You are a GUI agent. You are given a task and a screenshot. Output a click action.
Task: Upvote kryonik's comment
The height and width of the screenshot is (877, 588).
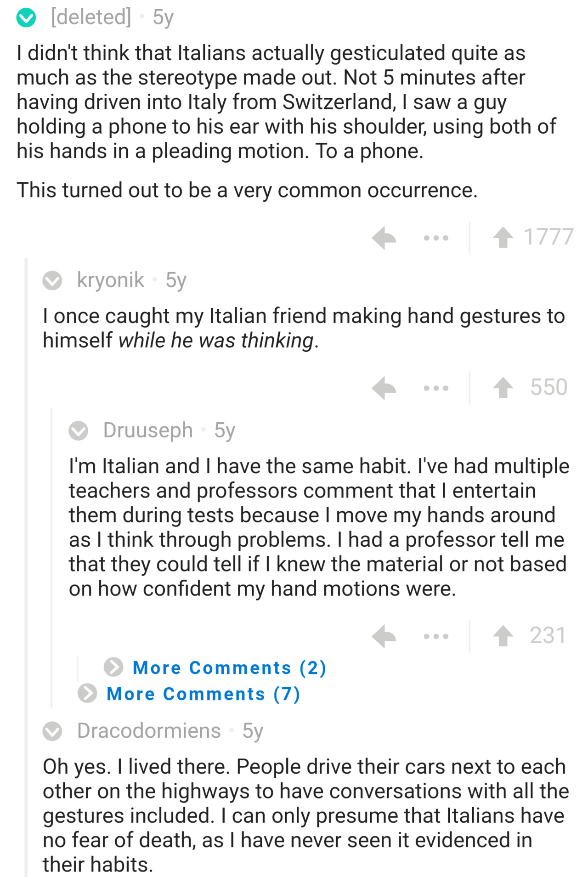(x=503, y=388)
